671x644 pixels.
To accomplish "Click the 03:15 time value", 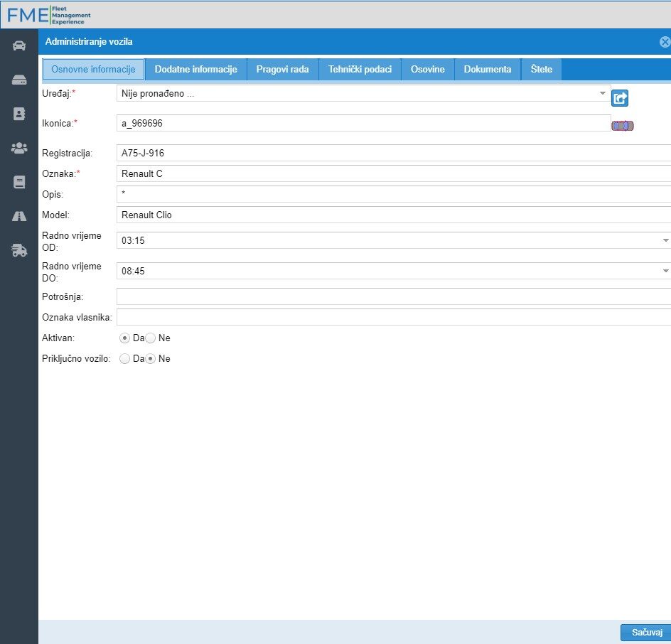I will tap(133, 240).
